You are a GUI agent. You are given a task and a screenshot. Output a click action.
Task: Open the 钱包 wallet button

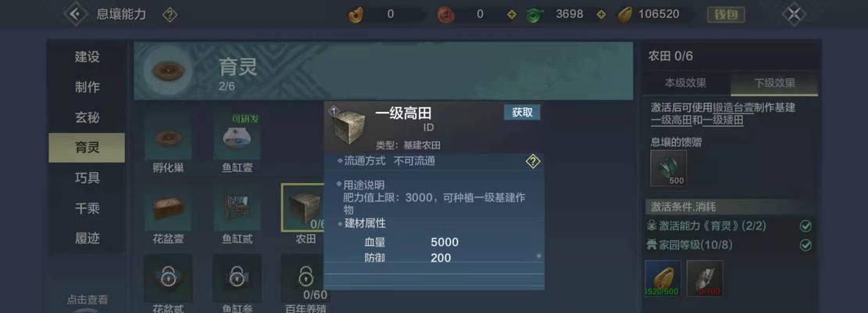[726, 14]
